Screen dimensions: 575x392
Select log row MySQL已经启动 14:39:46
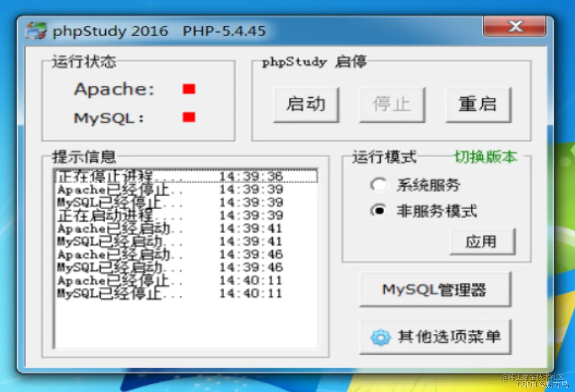186,267
